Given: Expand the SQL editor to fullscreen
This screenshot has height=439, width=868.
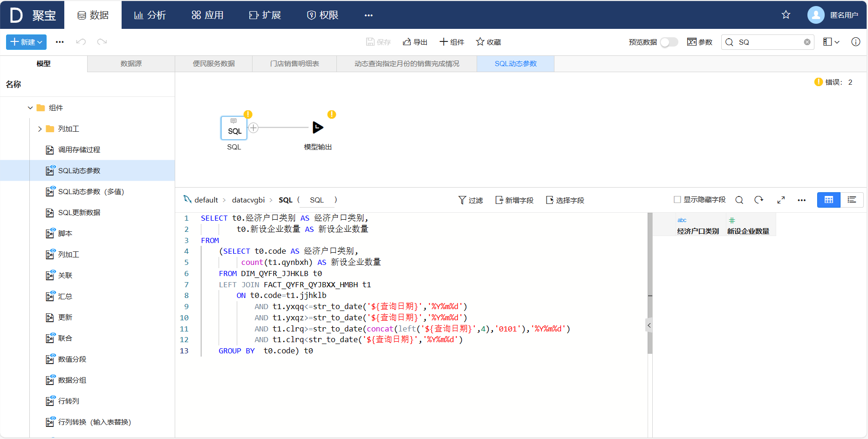Looking at the screenshot, I should click(x=781, y=200).
